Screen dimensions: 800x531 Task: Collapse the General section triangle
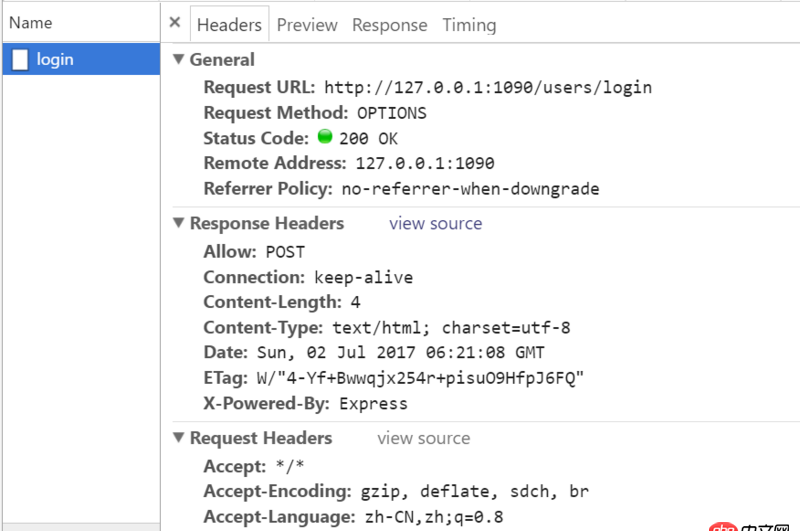pyautogui.click(x=178, y=59)
